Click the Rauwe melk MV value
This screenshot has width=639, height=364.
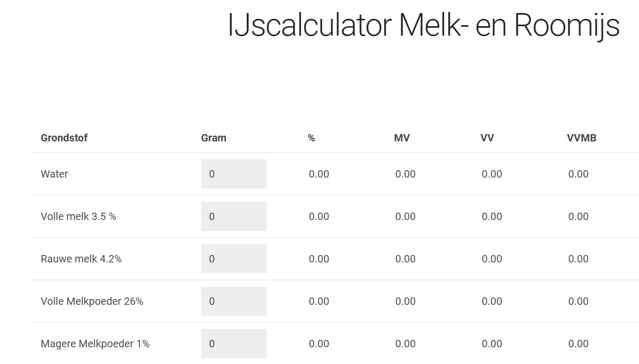(405, 259)
